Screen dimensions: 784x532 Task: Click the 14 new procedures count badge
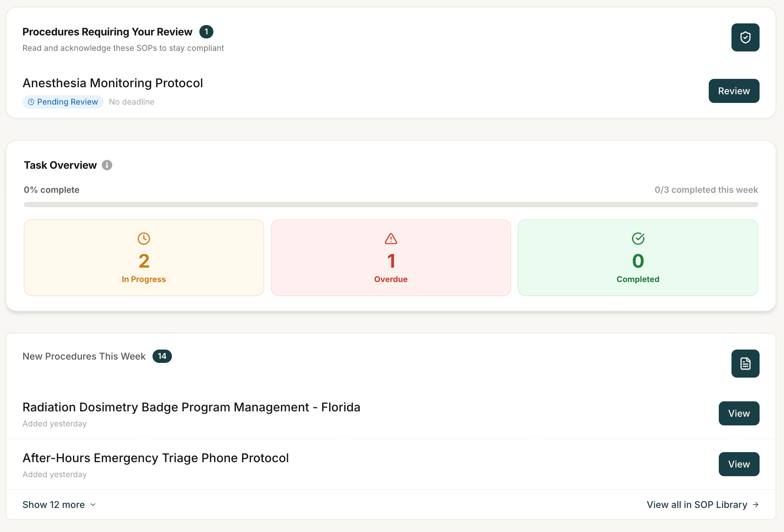pyautogui.click(x=162, y=356)
